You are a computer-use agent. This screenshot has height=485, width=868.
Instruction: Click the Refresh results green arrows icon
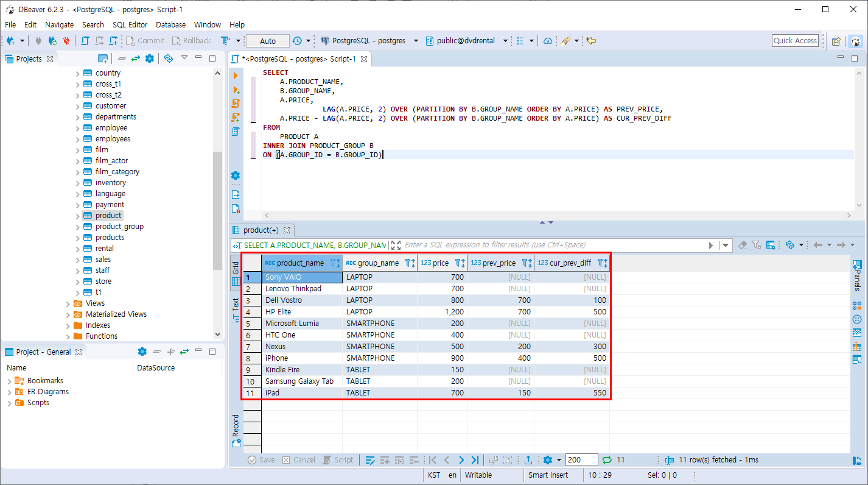tap(607, 460)
